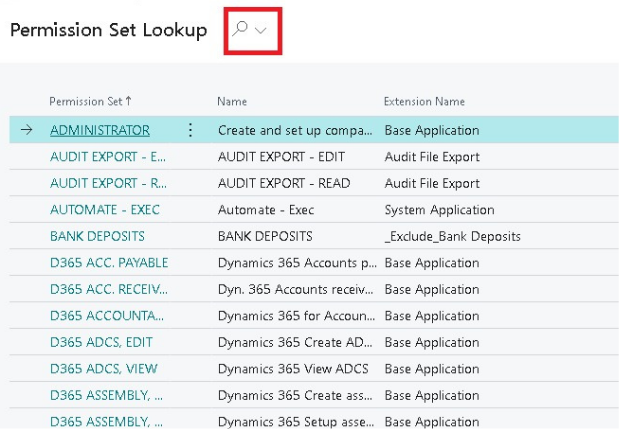Click 'Dyn. 365 Accounts receiv...' name cell

(x=295, y=289)
